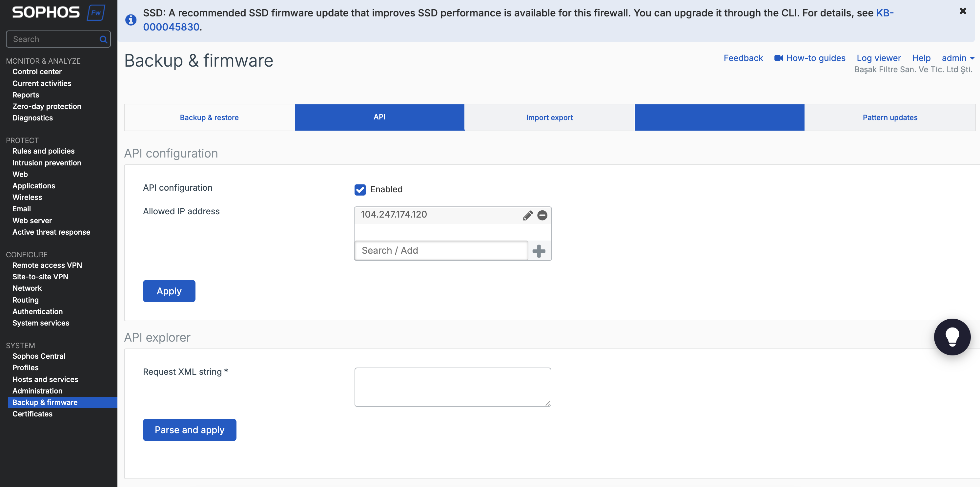Screen dimensions: 980x487
Task: Dismiss the SSD firmware notification banner
Action: pos(963,11)
